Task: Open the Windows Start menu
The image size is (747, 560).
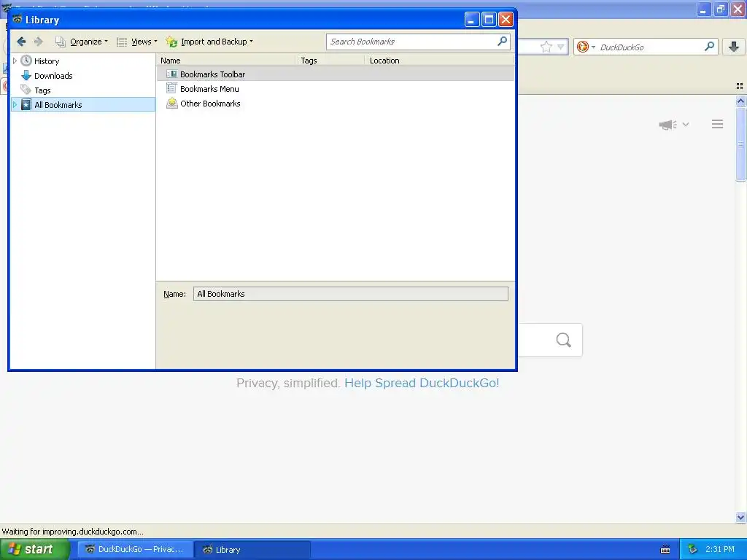Action: [34, 549]
